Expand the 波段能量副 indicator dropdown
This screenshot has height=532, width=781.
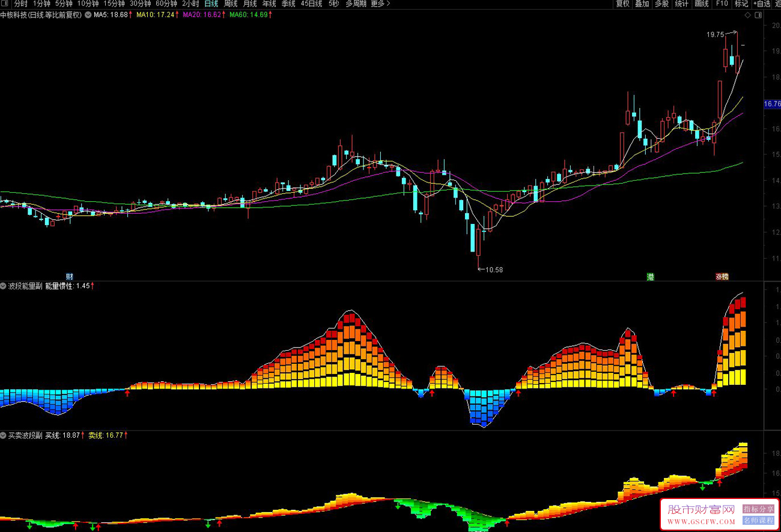[4, 286]
